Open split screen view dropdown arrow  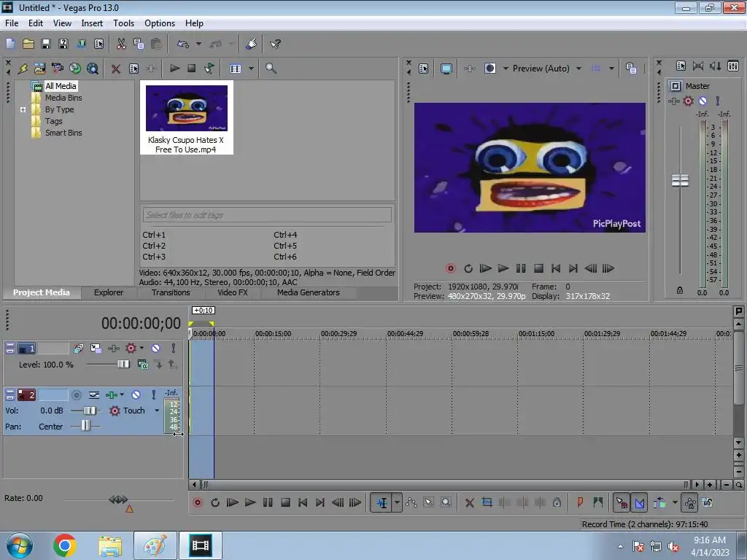[506, 69]
